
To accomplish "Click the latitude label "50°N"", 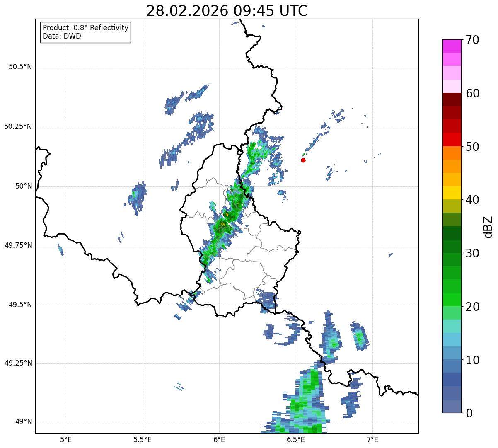I will click(24, 186).
